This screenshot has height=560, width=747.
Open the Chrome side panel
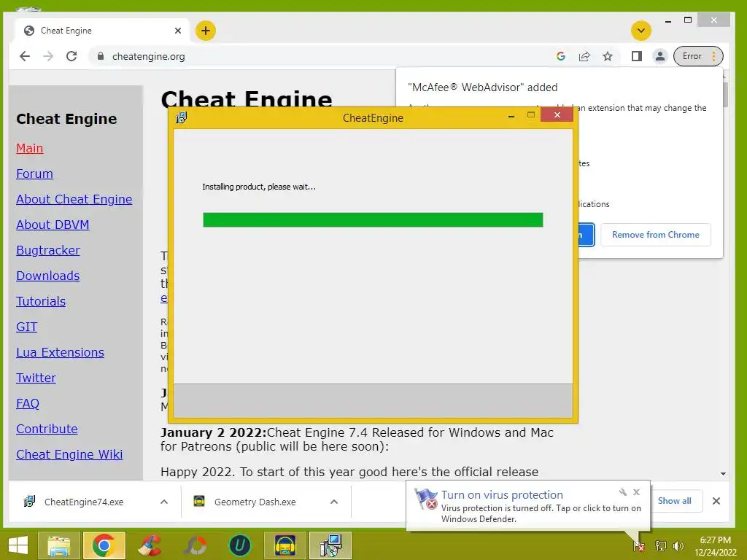point(636,56)
